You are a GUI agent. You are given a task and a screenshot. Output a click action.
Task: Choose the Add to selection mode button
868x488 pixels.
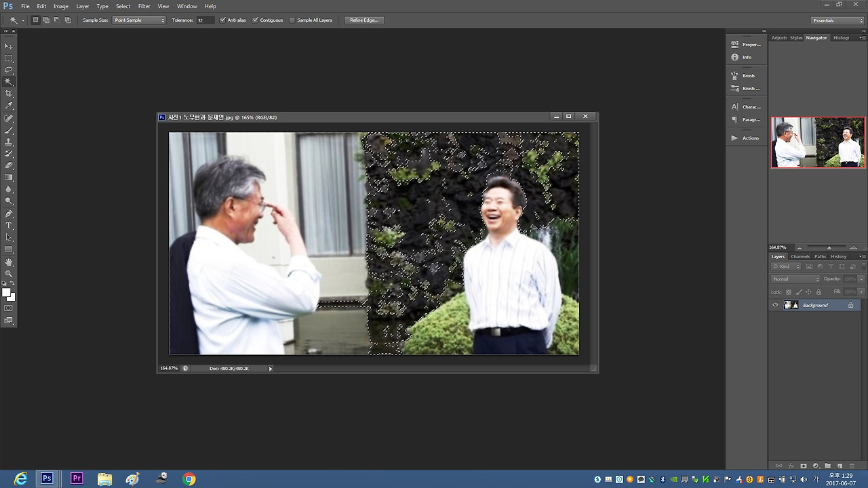pos(46,20)
